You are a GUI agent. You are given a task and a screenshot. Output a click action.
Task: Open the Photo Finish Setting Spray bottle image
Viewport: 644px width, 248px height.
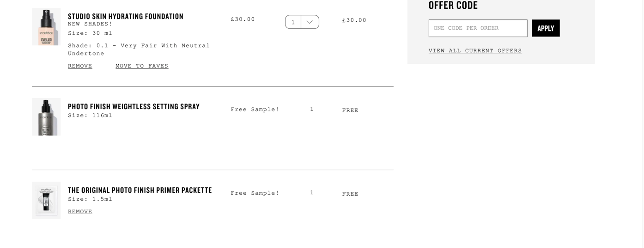(46, 117)
